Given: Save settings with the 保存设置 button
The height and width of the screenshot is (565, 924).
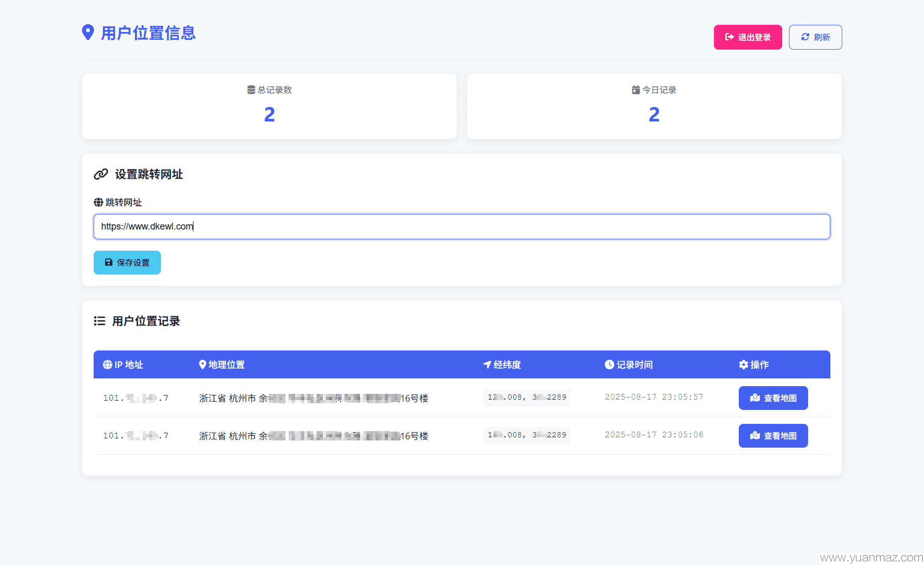Looking at the screenshot, I should (x=127, y=263).
